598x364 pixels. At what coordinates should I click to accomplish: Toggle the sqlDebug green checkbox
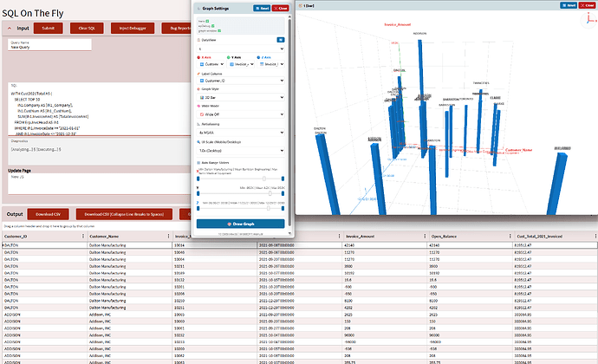[213, 26]
